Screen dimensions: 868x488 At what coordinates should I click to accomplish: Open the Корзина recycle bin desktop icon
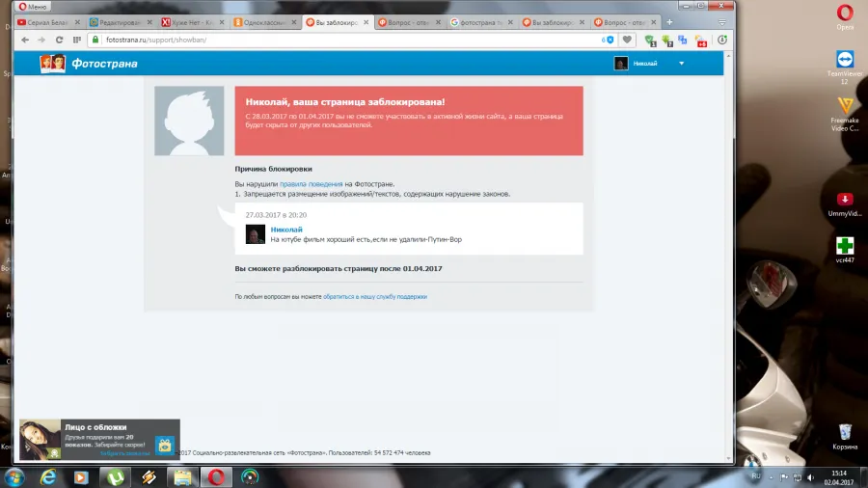pyautogui.click(x=845, y=437)
